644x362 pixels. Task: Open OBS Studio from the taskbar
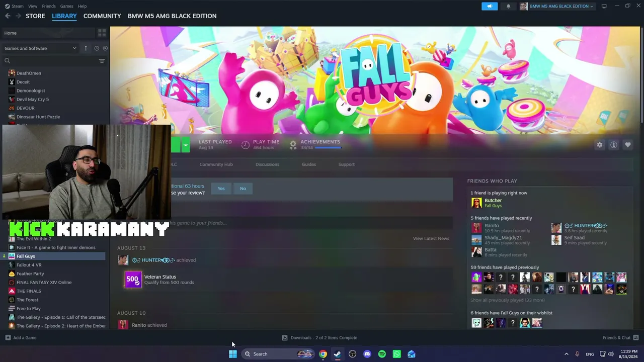click(352, 354)
